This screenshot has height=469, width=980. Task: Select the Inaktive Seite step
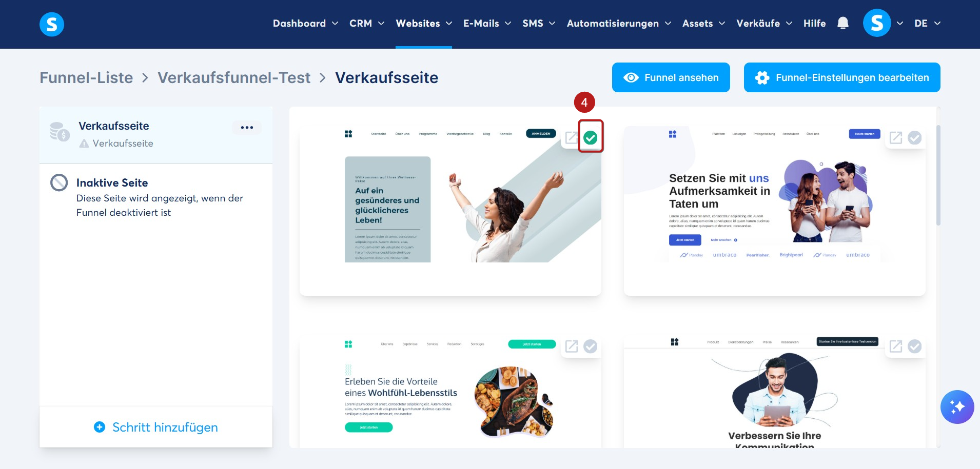click(156, 197)
